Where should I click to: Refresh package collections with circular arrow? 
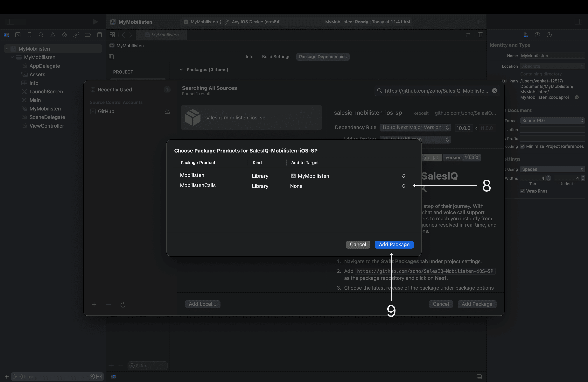coord(123,305)
